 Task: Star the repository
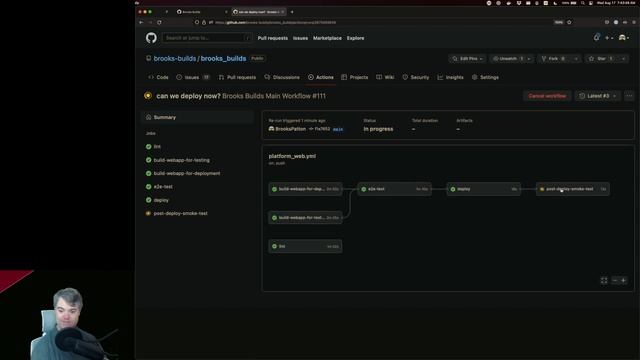click(601, 59)
